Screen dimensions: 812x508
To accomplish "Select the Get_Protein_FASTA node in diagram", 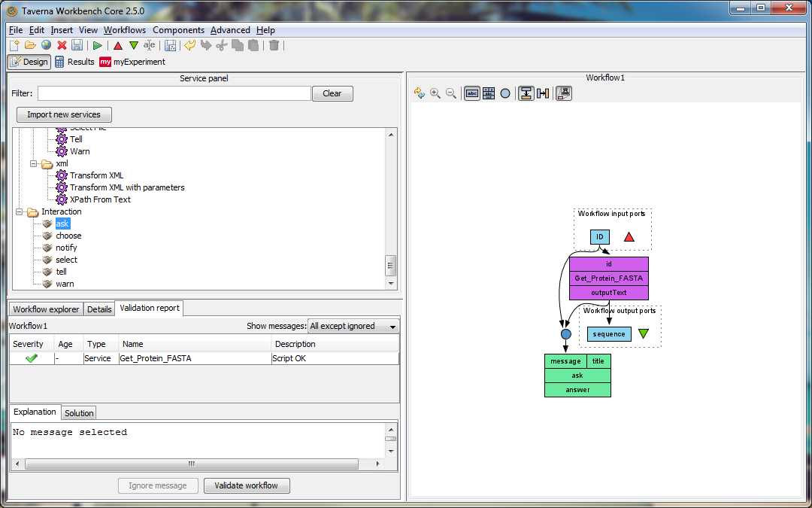I will (x=608, y=278).
